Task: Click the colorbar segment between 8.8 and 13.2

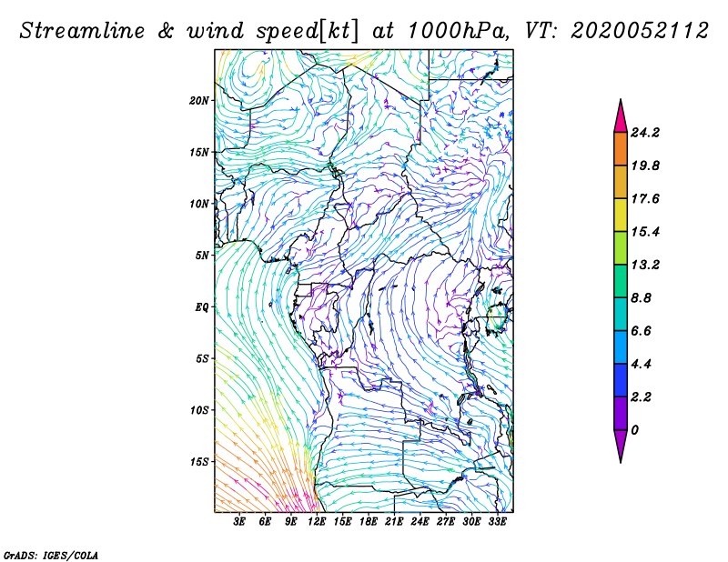Action: 621,281
